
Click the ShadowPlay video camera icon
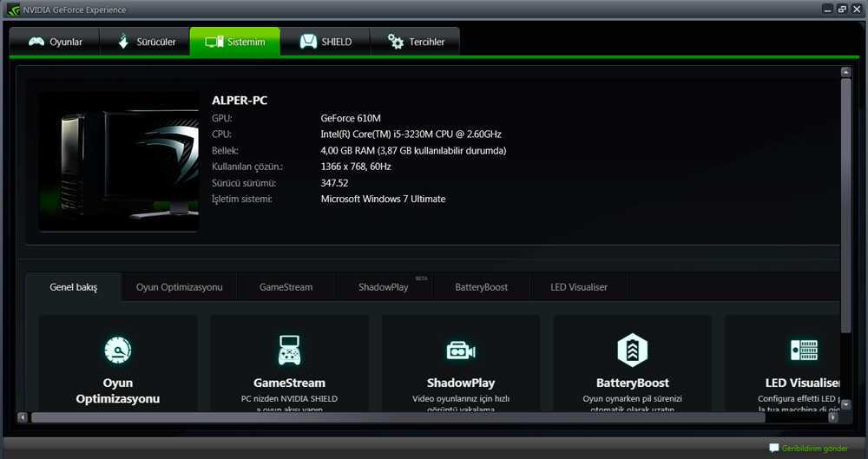(460, 350)
